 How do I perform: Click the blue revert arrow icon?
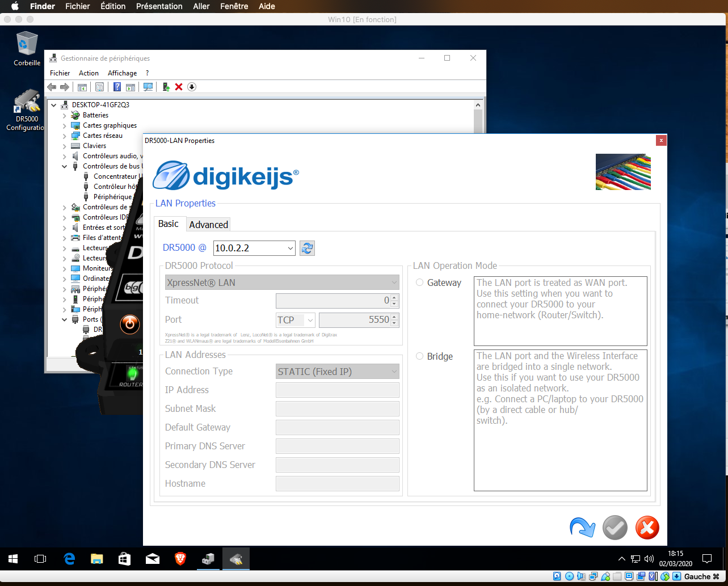click(582, 528)
